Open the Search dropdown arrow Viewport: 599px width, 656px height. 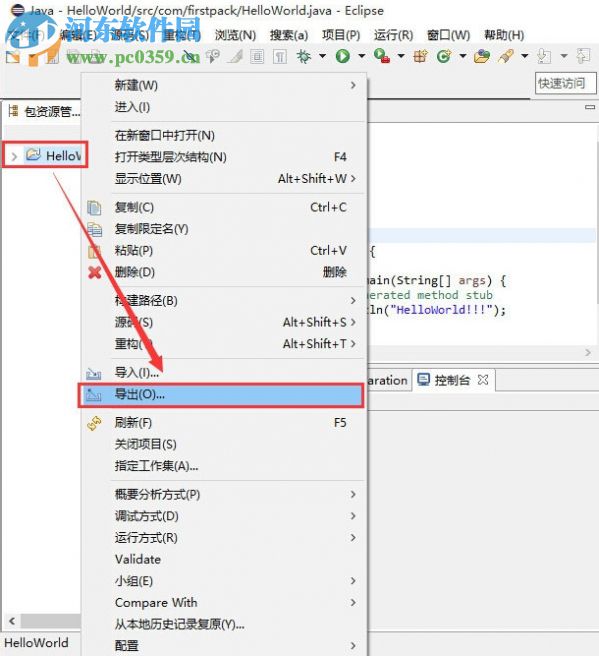point(525,56)
